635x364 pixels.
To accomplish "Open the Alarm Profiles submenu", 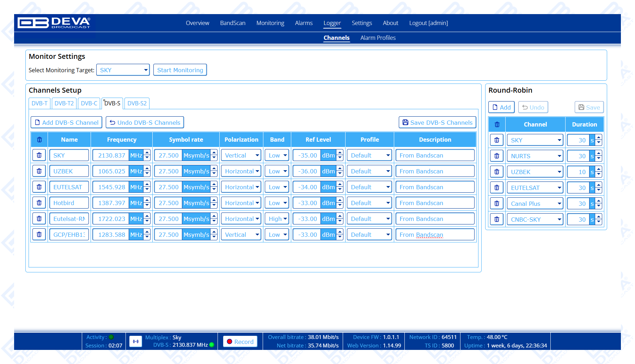I will coord(378,38).
